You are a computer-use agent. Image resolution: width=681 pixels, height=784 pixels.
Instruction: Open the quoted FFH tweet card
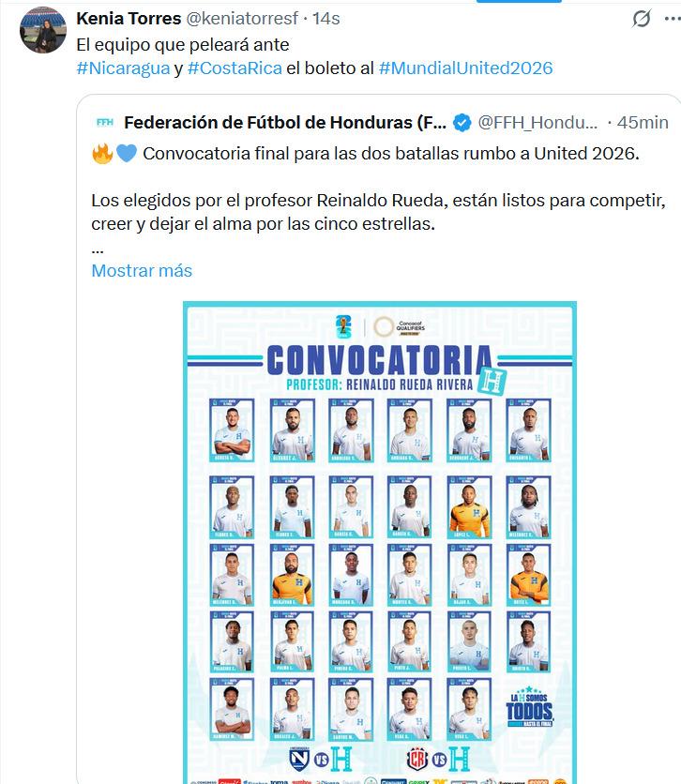(375, 188)
